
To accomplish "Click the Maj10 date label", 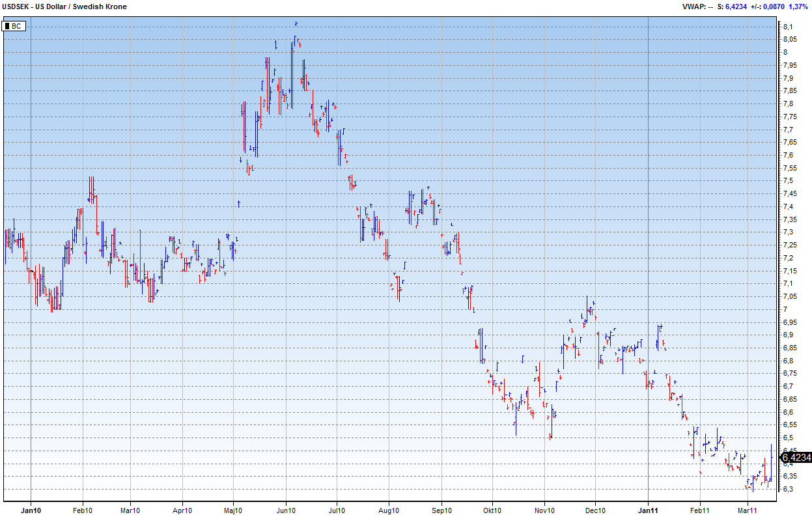I will [233, 510].
